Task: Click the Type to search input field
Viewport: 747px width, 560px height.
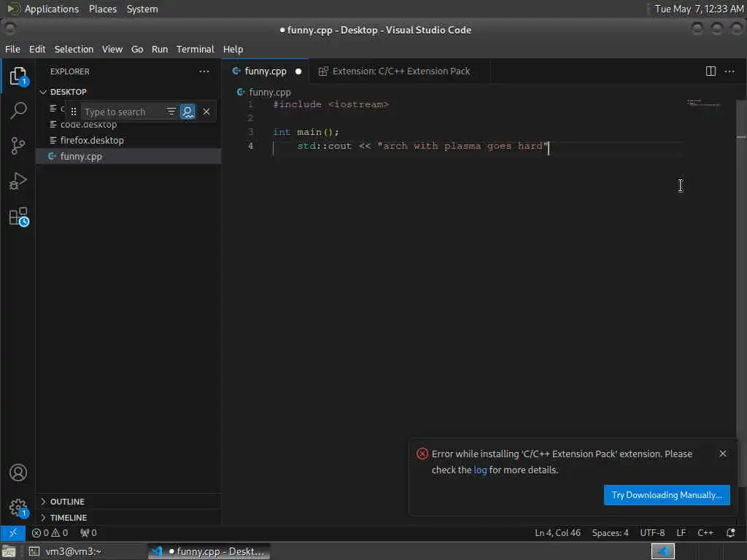Action: tap(123, 112)
